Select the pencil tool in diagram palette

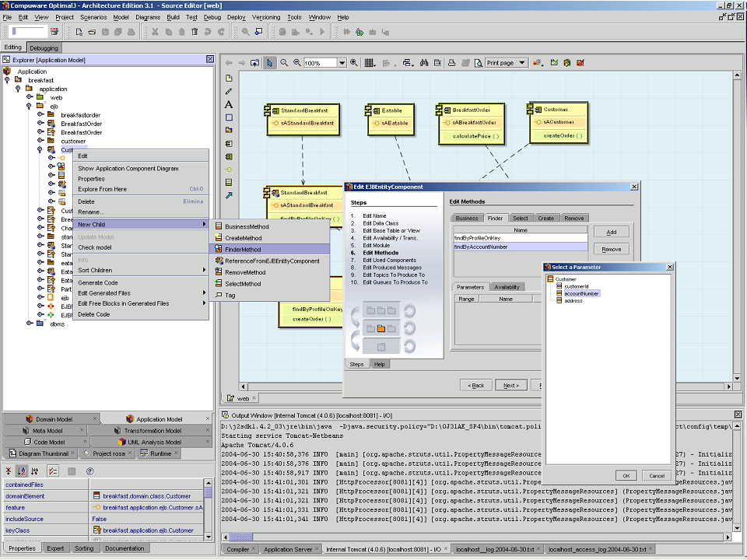point(229,91)
